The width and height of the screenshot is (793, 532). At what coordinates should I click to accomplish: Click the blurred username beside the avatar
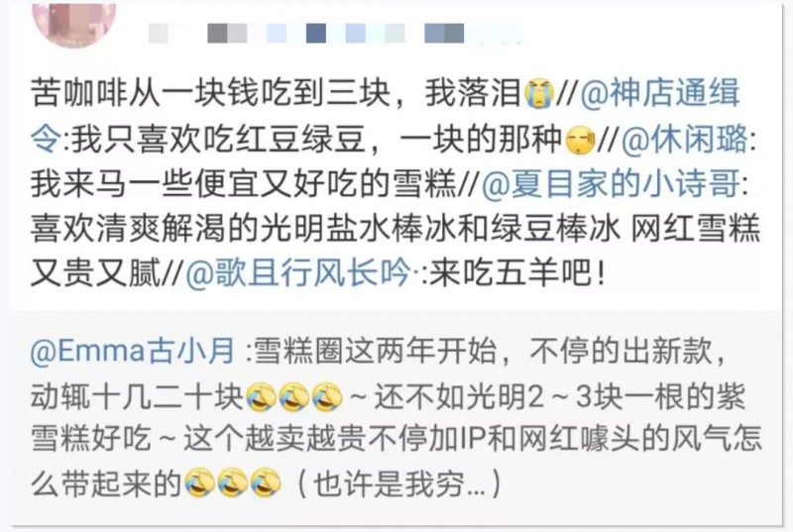pos(334,33)
